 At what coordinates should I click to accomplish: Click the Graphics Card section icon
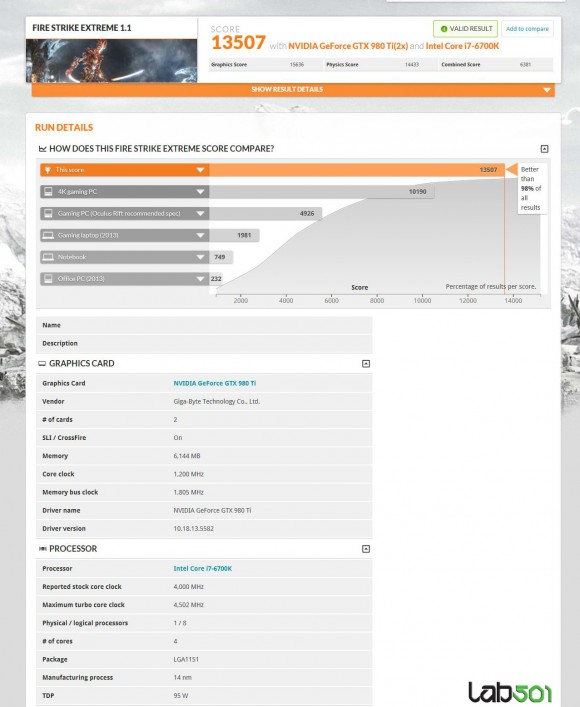(42, 363)
